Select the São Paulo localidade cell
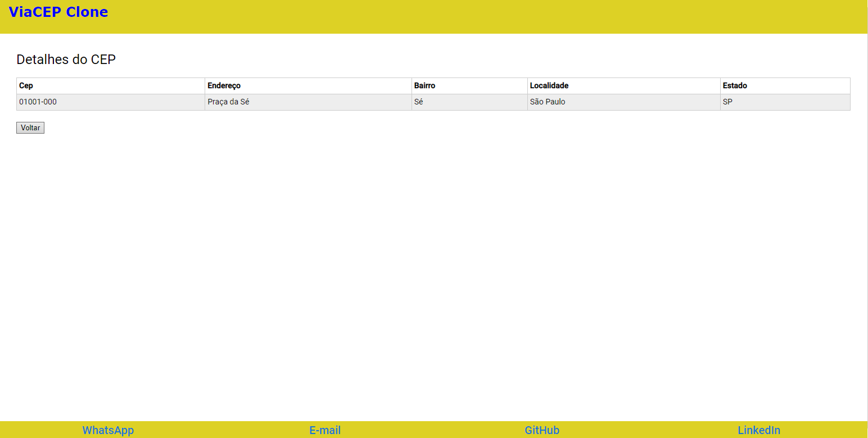Image resolution: width=868 pixels, height=438 pixels. (x=547, y=102)
